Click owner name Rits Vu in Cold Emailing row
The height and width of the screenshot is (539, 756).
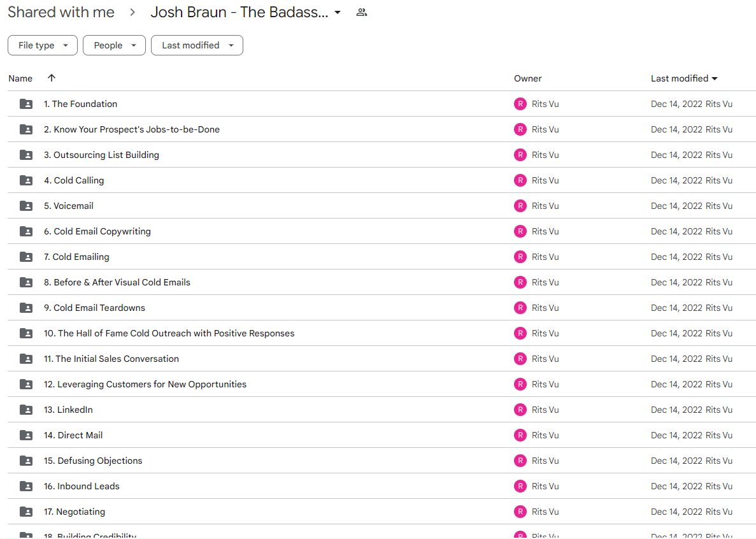tap(545, 257)
